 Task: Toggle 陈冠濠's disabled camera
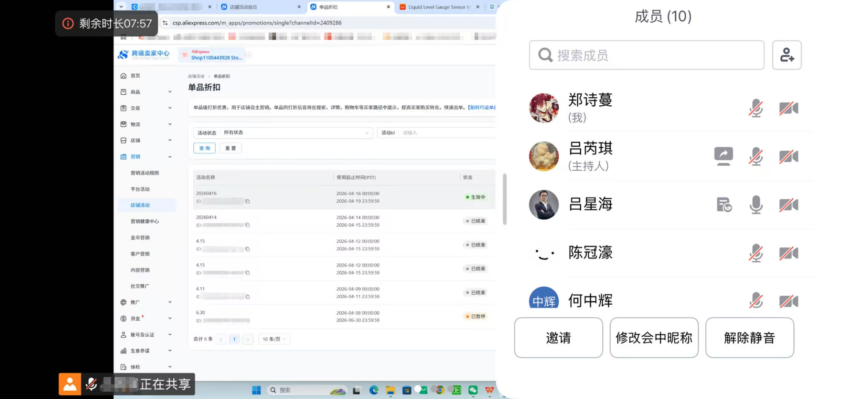[x=788, y=253]
